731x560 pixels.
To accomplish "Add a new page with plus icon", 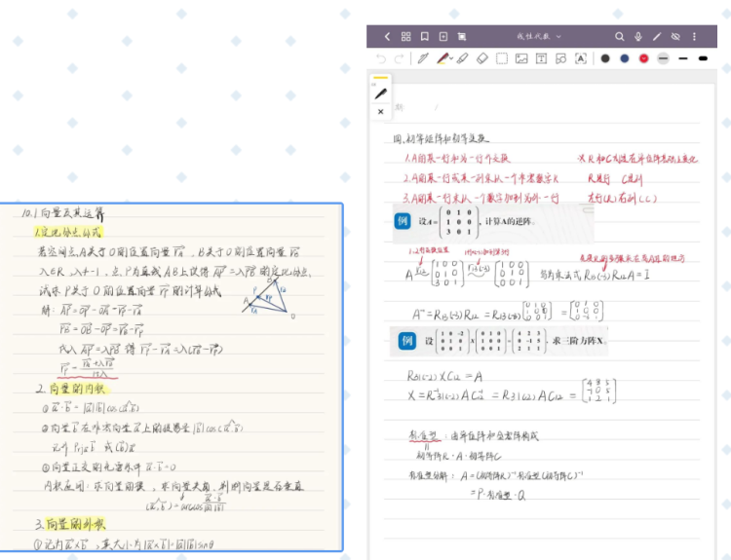I will [x=443, y=36].
